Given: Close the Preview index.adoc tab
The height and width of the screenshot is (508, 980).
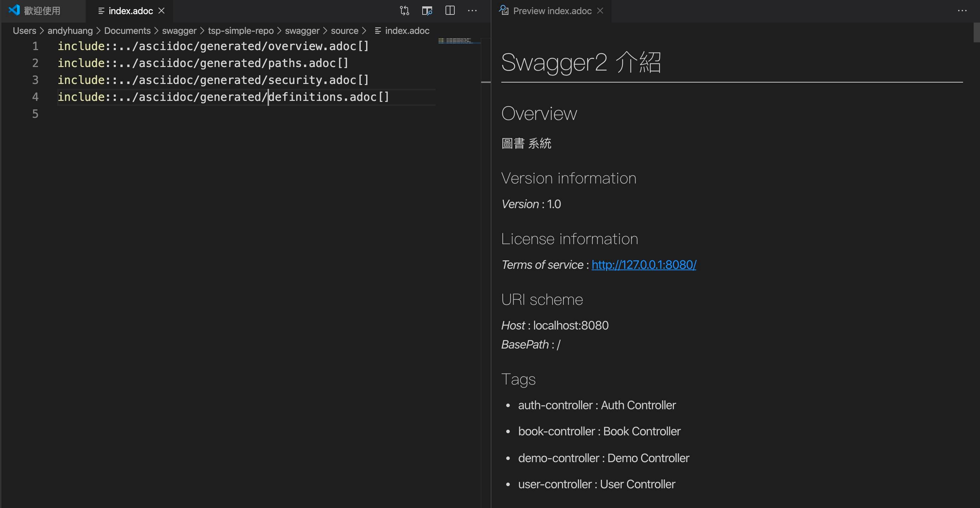Looking at the screenshot, I should pos(600,11).
